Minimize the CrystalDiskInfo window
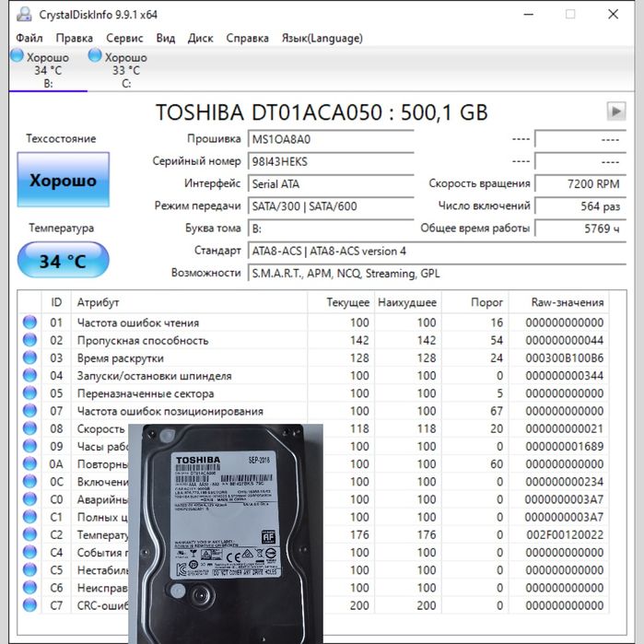This screenshot has height=644, width=644. (x=529, y=15)
